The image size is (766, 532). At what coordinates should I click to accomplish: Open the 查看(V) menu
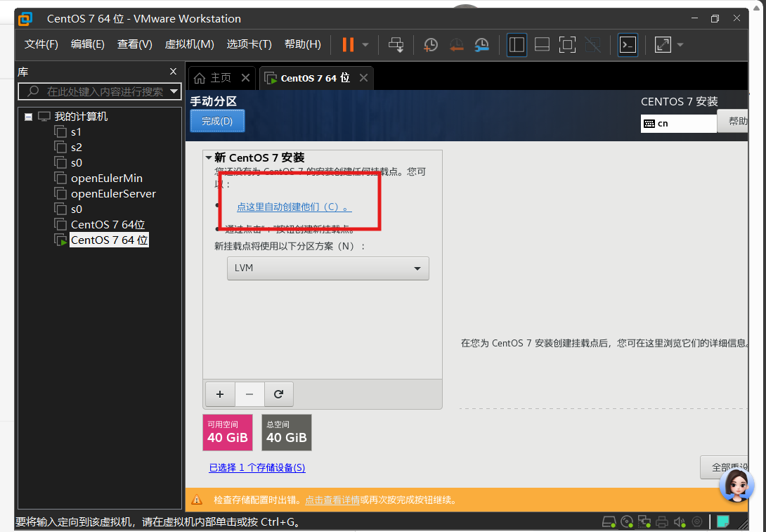coord(135,44)
